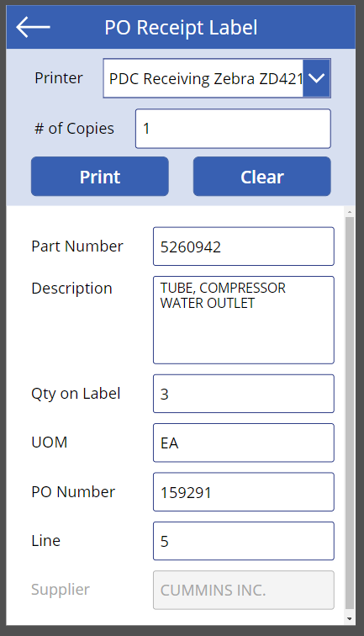Screen dimensions: 364x636
Task: Click the Clear button
Action: [x=261, y=177]
